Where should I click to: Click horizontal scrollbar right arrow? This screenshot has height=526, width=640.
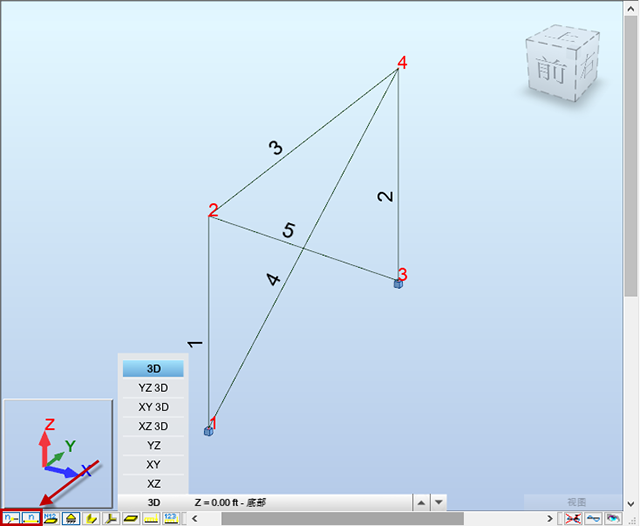point(550,519)
